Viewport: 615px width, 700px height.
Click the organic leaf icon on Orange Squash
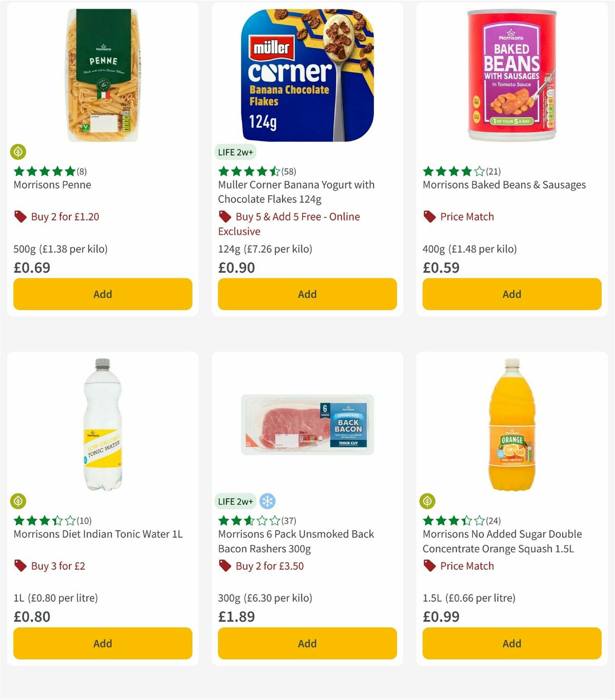point(428,502)
